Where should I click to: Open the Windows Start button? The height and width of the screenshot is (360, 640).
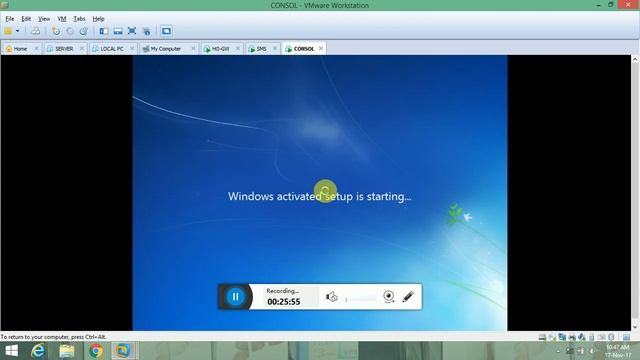[11, 351]
